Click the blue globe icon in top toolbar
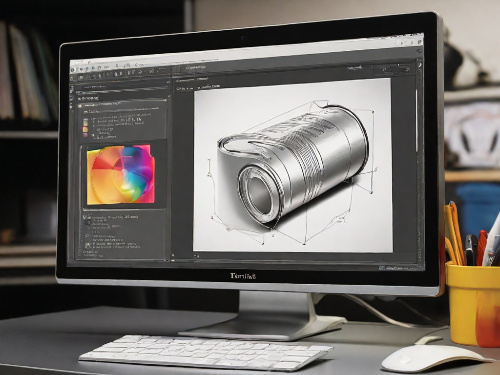This screenshot has height=375, width=500. [73, 70]
